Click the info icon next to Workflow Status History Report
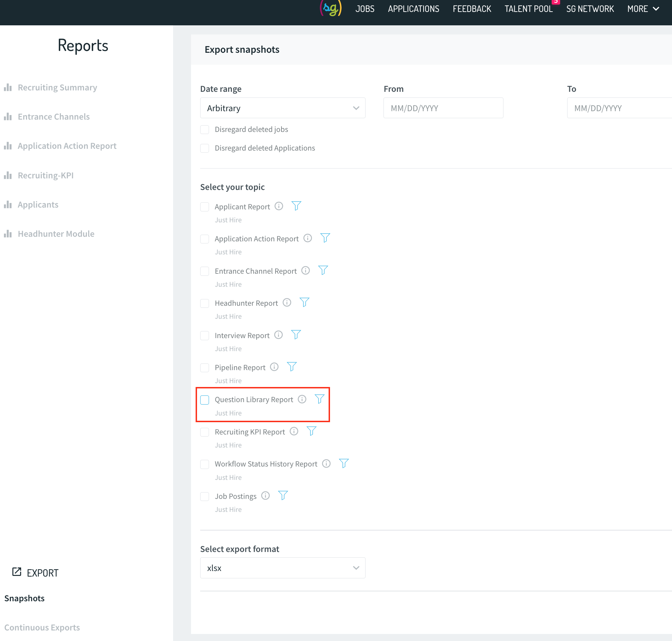The image size is (672, 641). click(326, 463)
